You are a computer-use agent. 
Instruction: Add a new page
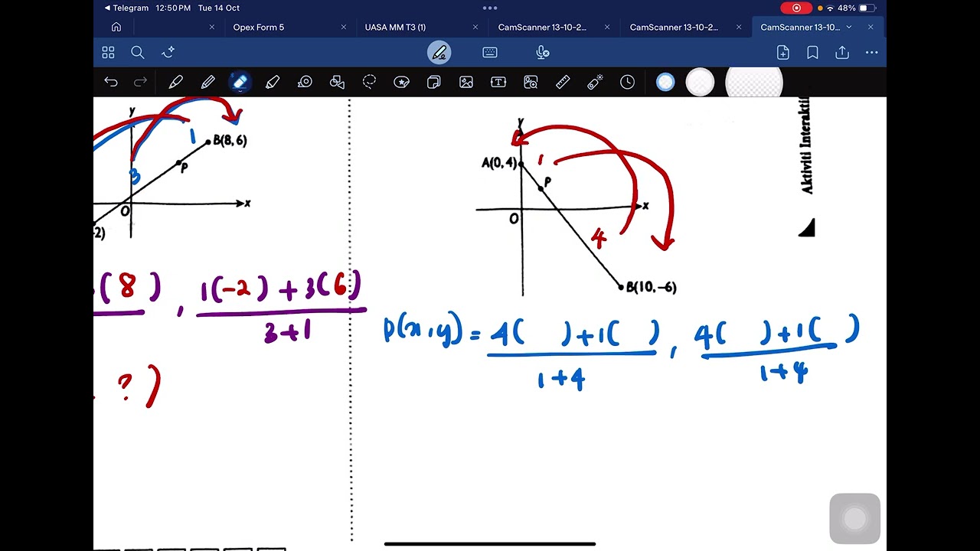tap(782, 52)
